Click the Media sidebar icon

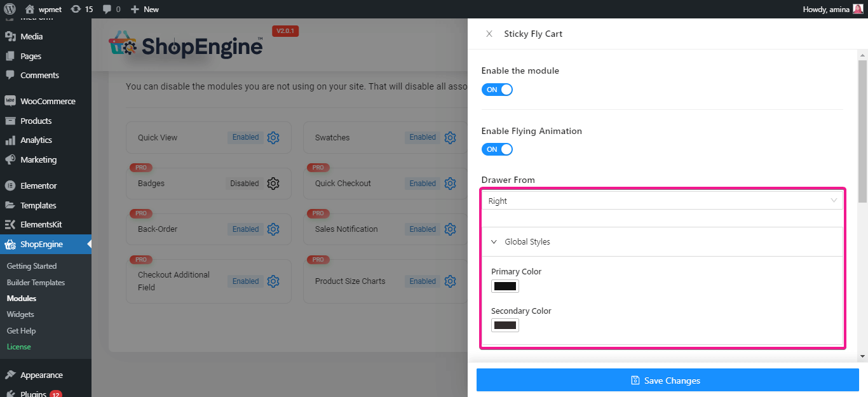click(10, 37)
